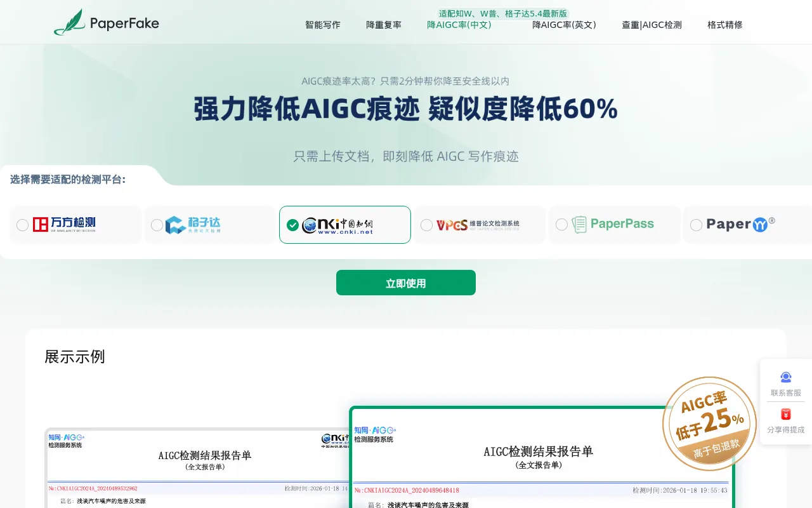Choose the 格子达 platform radio button

click(157, 225)
